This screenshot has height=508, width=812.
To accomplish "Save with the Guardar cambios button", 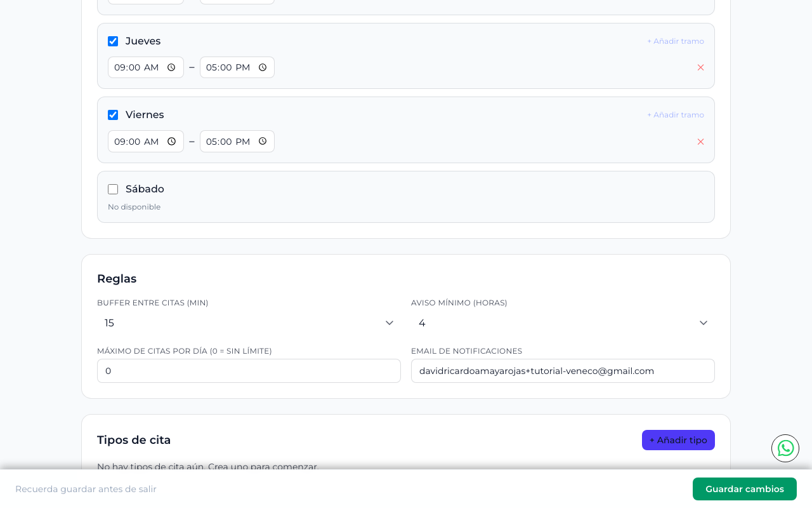I will click(x=744, y=489).
